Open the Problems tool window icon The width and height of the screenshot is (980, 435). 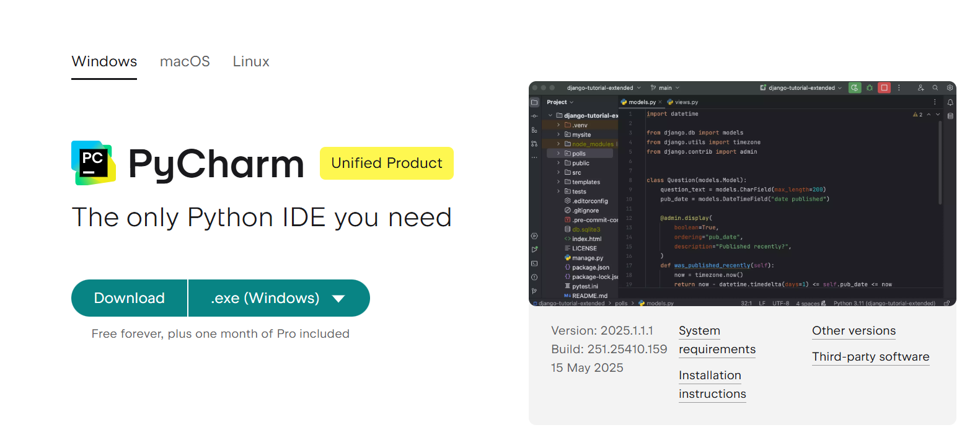pyautogui.click(x=534, y=277)
